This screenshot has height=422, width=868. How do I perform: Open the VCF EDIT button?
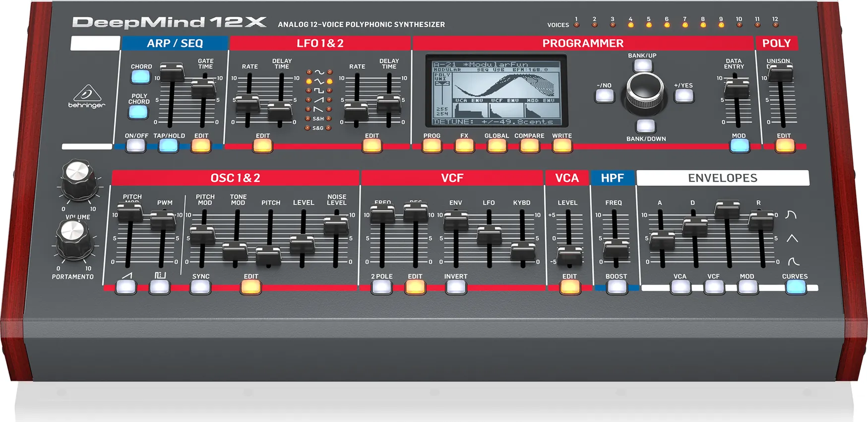click(x=415, y=287)
